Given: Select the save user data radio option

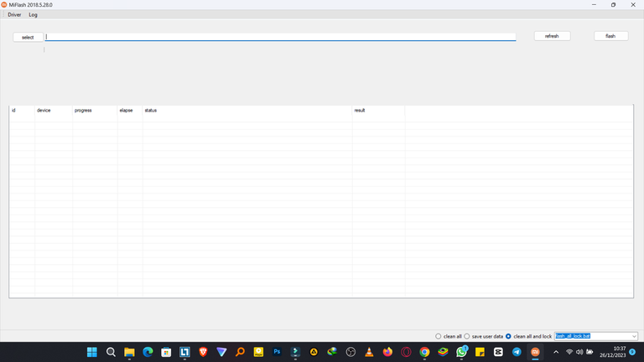Looking at the screenshot, I should [x=467, y=336].
